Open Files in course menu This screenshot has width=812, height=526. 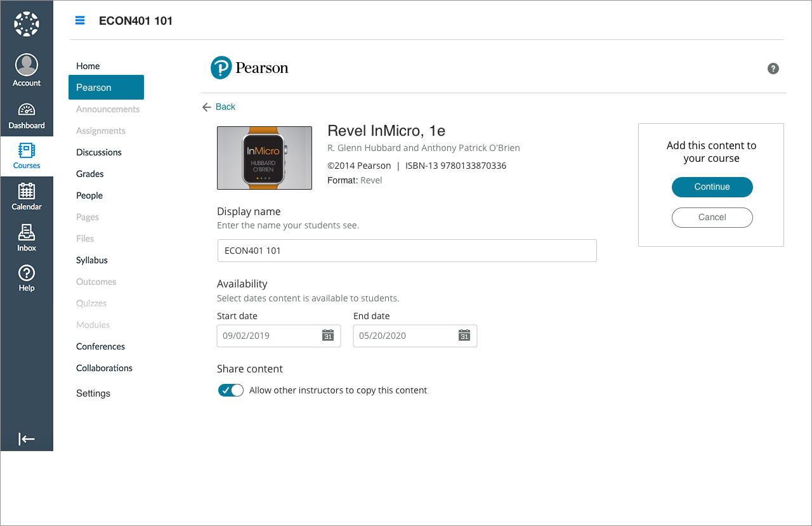[85, 239]
